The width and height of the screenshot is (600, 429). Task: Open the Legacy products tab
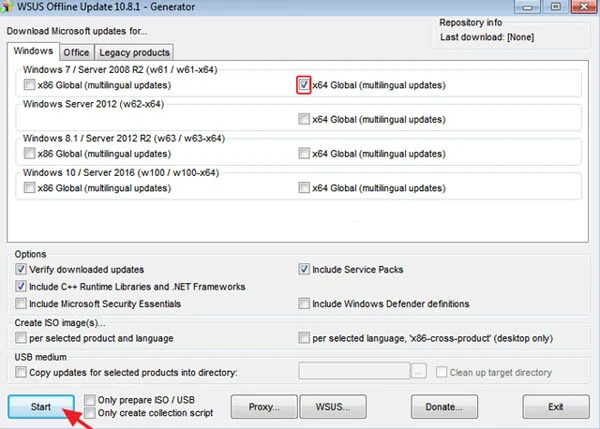coord(134,52)
